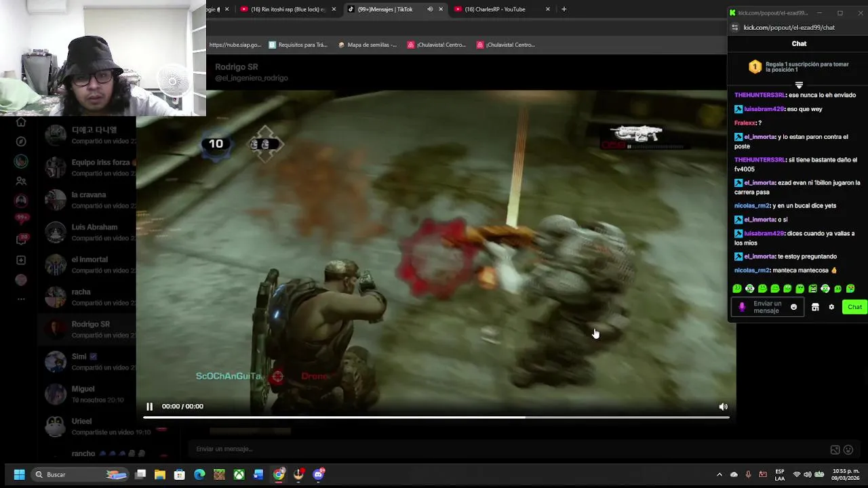Image resolution: width=868 pixels, height=488 pixels.
Task: Mute the TikTok video volume icon
Action: [x=723, y=407]
